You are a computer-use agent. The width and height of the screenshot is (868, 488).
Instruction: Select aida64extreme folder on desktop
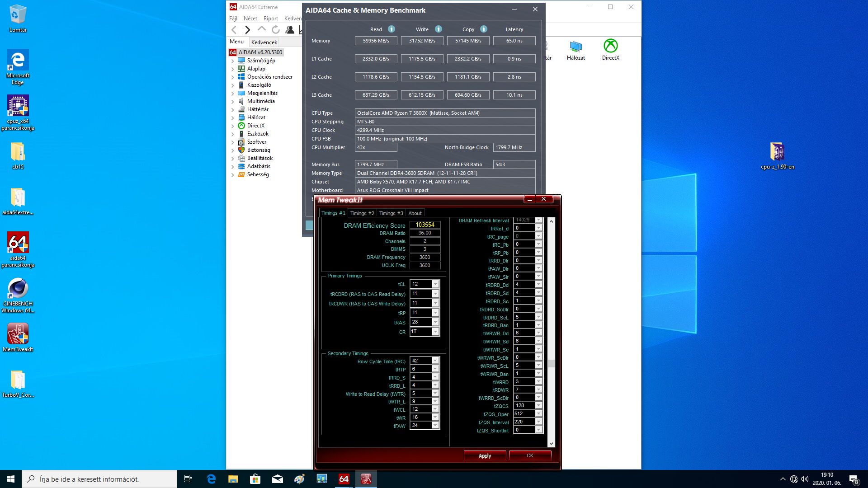click(x=18, y=202)
